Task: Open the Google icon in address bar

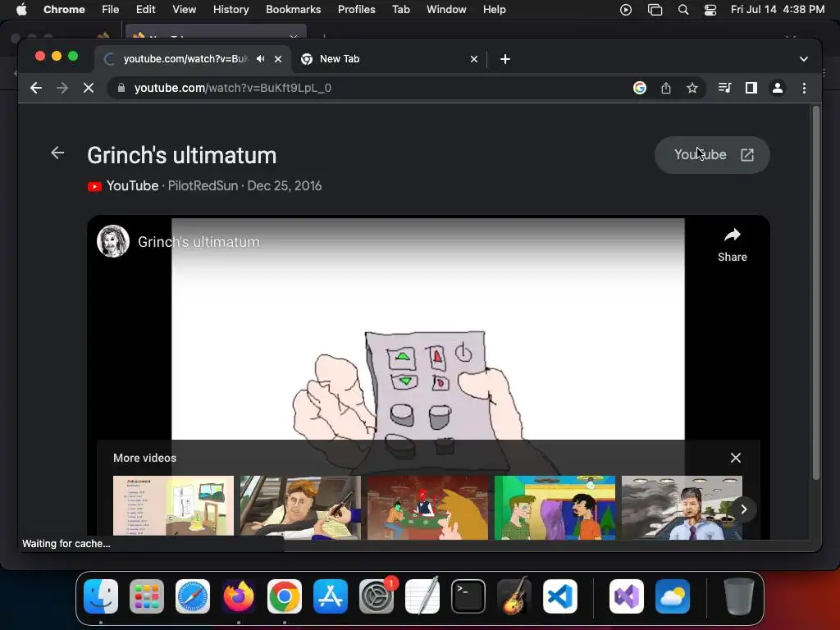Action: [x=640, y=88]
